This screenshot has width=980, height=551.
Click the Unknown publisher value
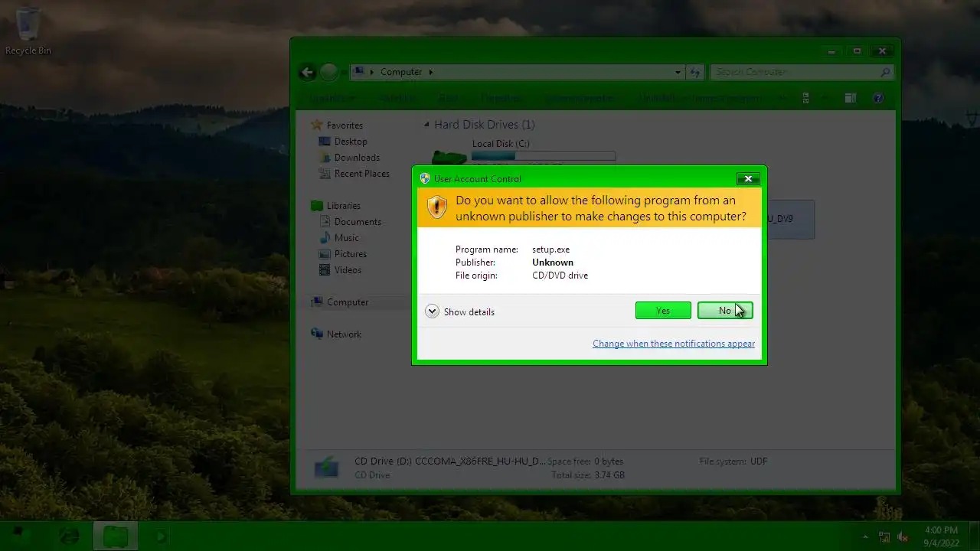[x=553, y=262]
